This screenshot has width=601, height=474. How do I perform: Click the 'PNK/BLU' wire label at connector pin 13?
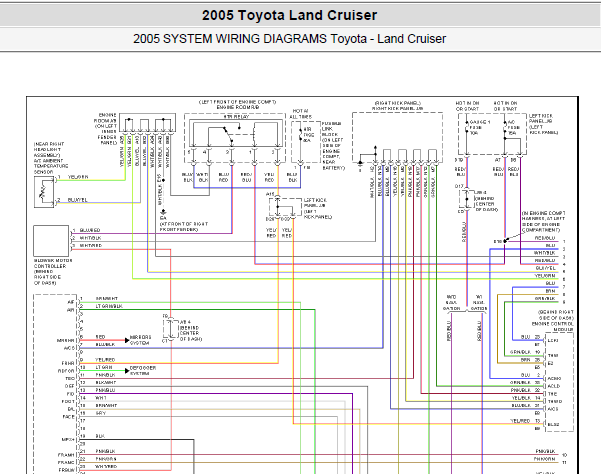coord(105,390)
